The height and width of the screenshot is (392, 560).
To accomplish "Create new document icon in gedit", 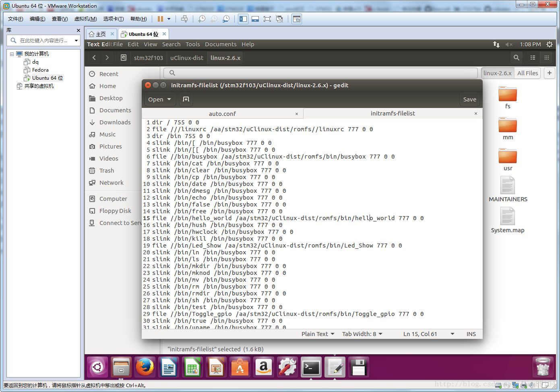I will click(186, 99).
